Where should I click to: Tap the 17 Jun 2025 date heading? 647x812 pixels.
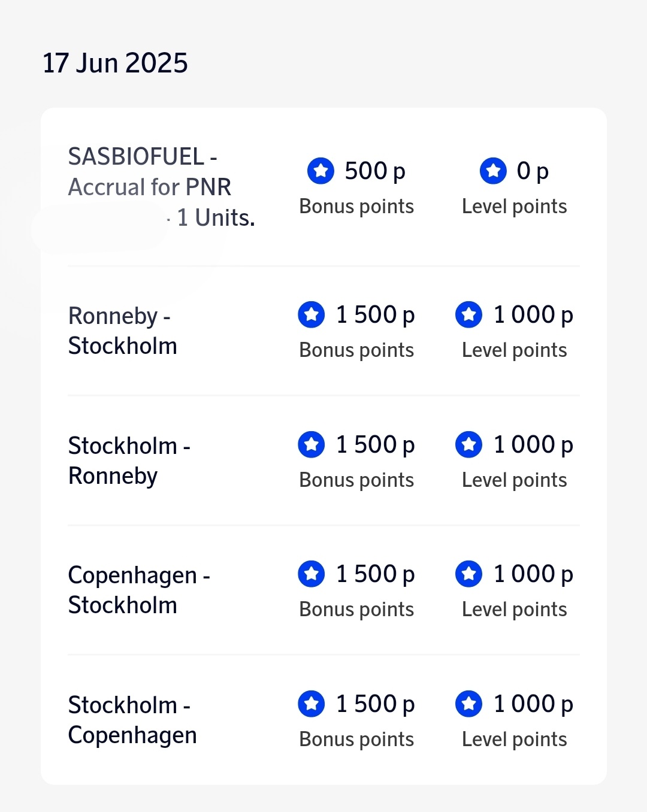click(115, 63)
